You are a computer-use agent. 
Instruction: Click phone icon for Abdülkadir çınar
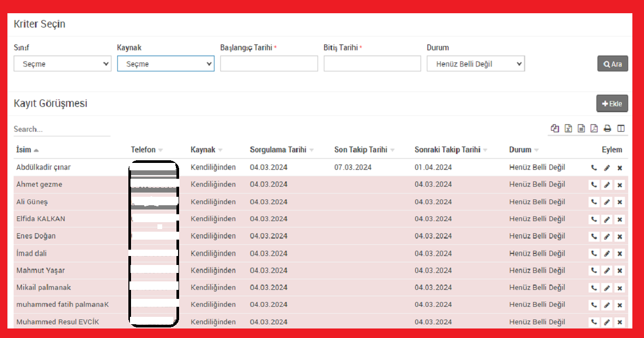tap(594, 168)
